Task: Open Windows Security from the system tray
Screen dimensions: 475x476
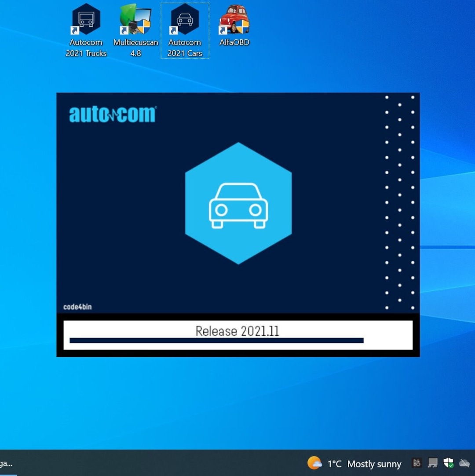Action: coord(449,463)
